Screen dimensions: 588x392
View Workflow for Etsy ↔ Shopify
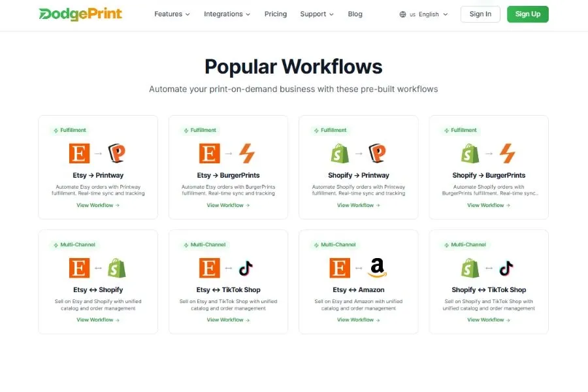(98, 320)
